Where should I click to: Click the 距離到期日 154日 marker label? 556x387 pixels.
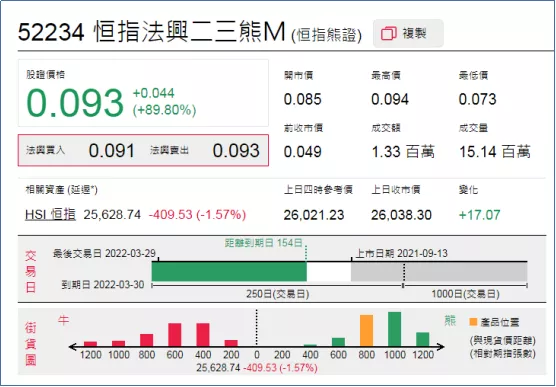tap(264, 243)
